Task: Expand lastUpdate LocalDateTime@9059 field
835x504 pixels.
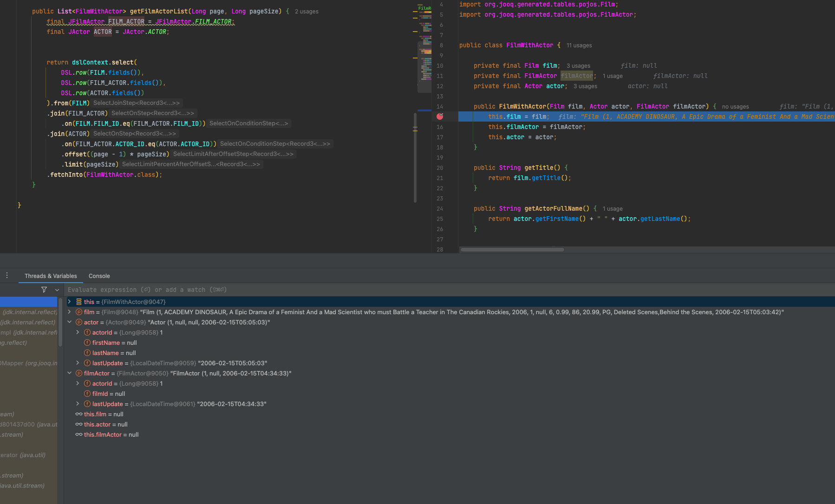Action: pos(78,363)
